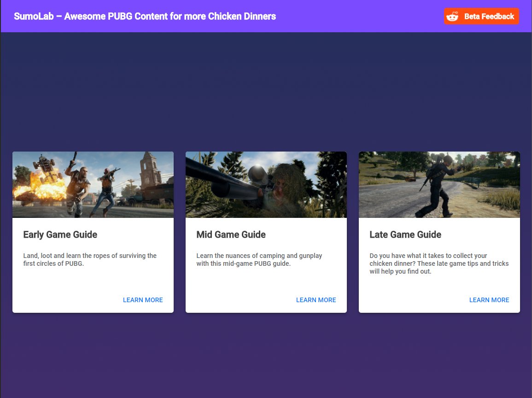The image size is (532, 398).
Task: Select the Early Game Guide heading
Action: (x=60, y=234)
